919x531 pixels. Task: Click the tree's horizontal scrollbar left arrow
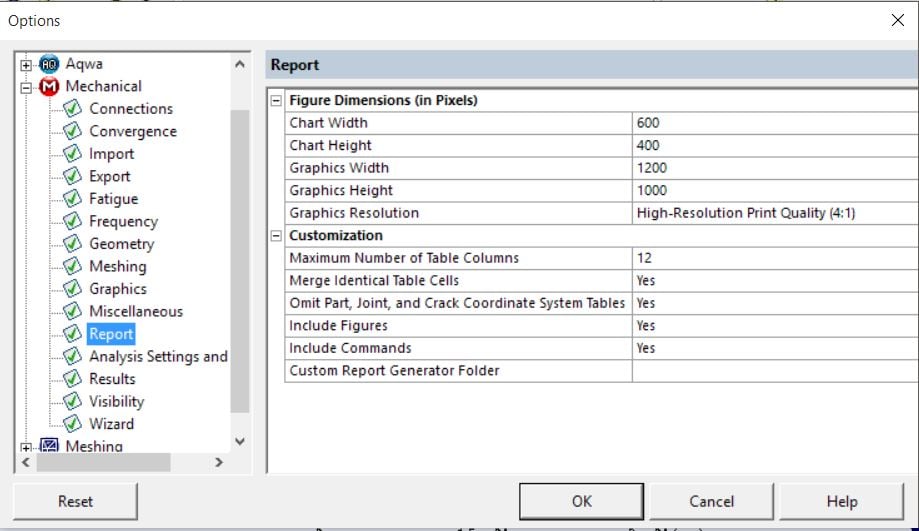coord(26,462)
